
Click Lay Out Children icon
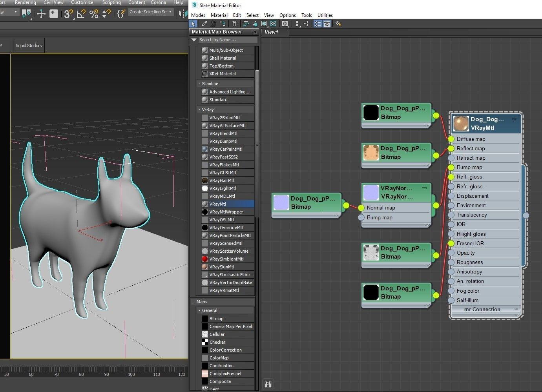coord(306,24)
